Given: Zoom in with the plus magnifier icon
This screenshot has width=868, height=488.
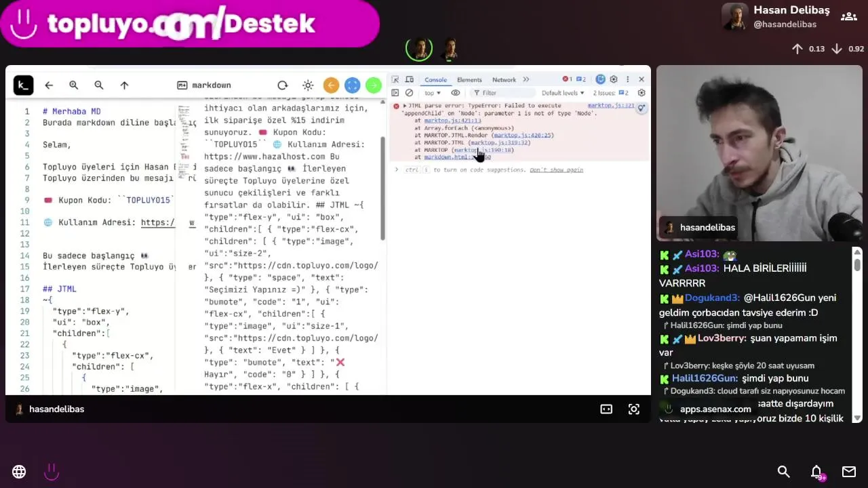Looking at the screenshot, I should point(74,85).
